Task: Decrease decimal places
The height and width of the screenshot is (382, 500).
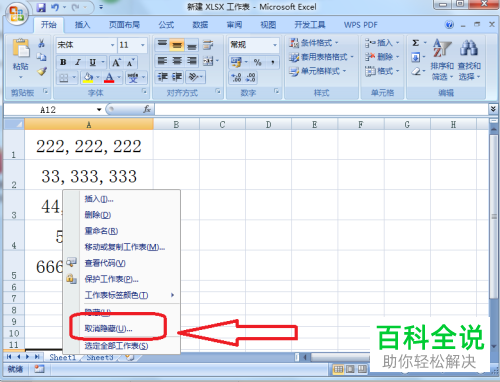Action: pos(250,78)
